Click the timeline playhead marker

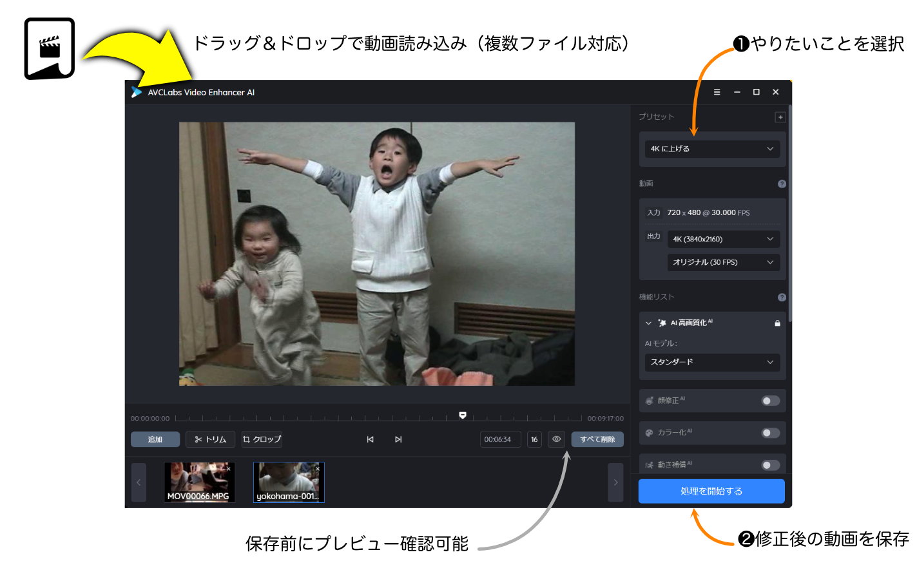pos(463,415)
